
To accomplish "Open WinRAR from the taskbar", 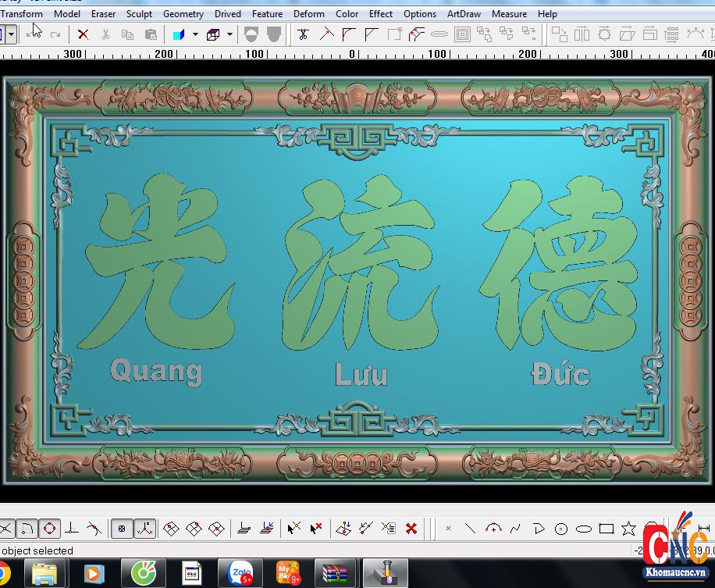I will (x=336, y=574).
